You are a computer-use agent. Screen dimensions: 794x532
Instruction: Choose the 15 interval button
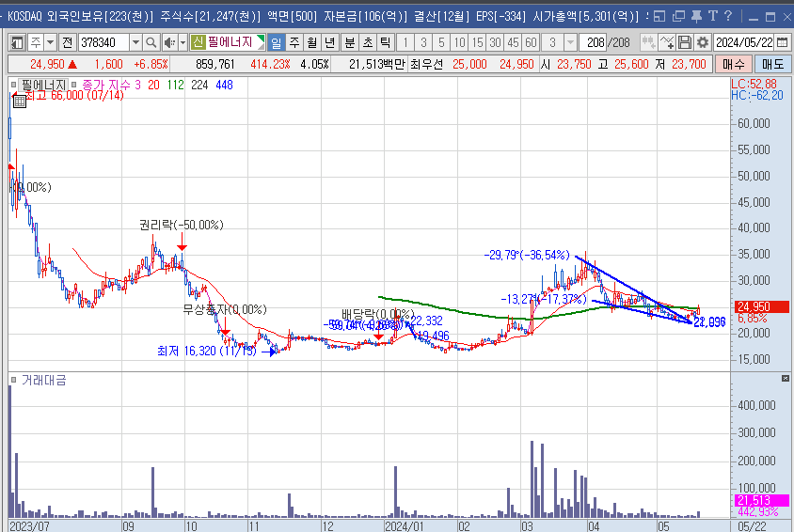[477, 42]
